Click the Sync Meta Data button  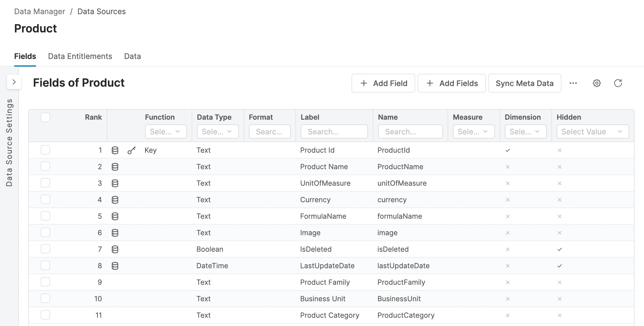click(525, 83)
